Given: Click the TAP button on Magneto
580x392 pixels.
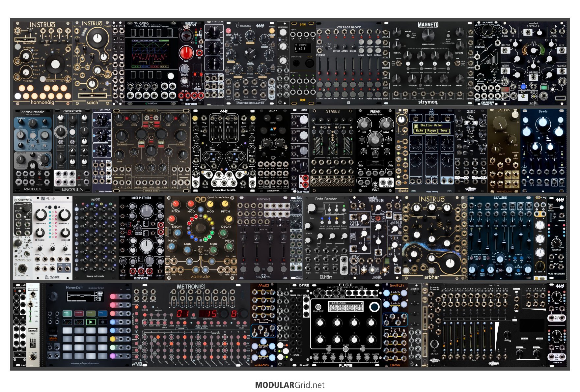Looking at the screenshot, I should click(x=448, y=36).
